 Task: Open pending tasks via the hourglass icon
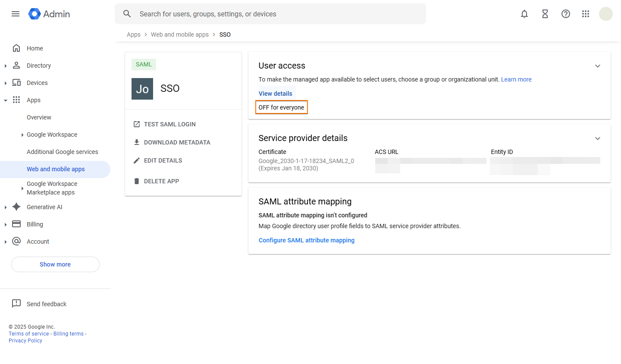tap(545, 14)
